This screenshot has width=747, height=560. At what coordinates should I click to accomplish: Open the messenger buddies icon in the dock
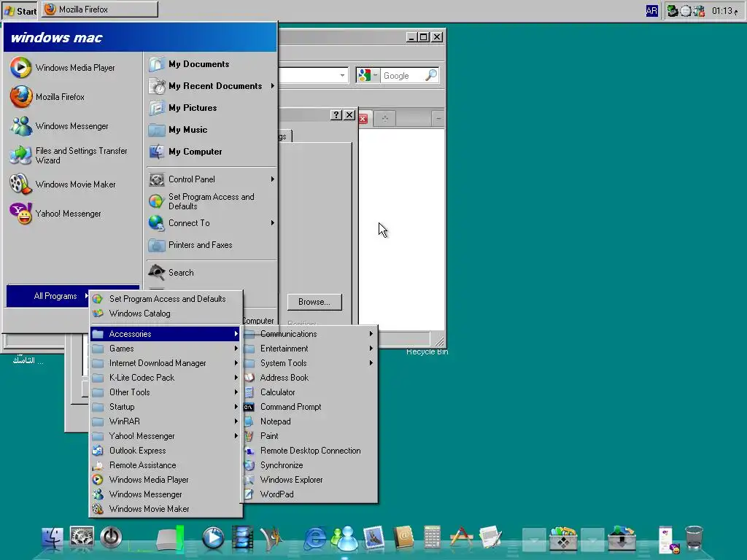click(344, 539)
